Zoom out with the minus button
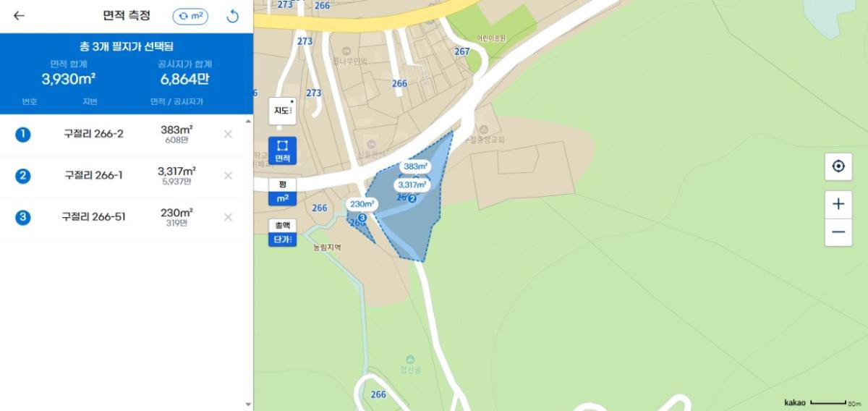 click(x=838, y=232)
